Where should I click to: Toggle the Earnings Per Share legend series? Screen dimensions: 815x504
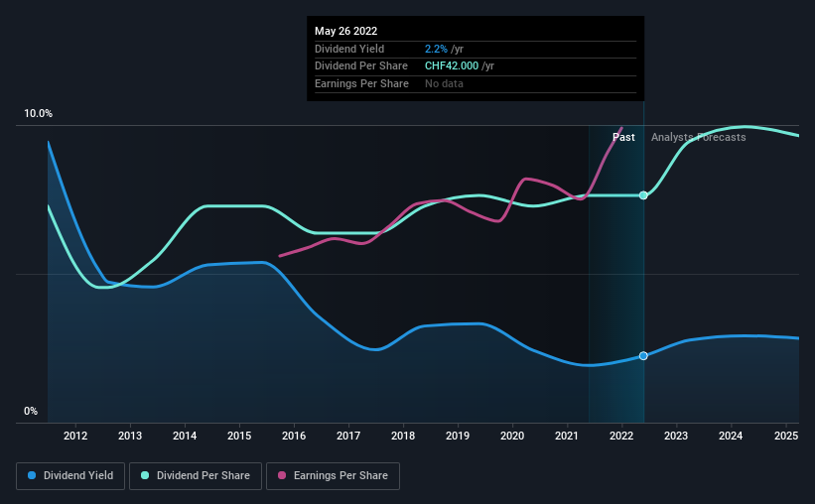click(333, 476)
